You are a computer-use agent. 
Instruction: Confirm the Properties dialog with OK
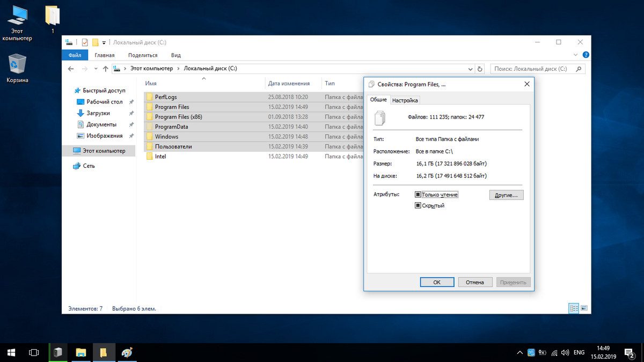437,282
